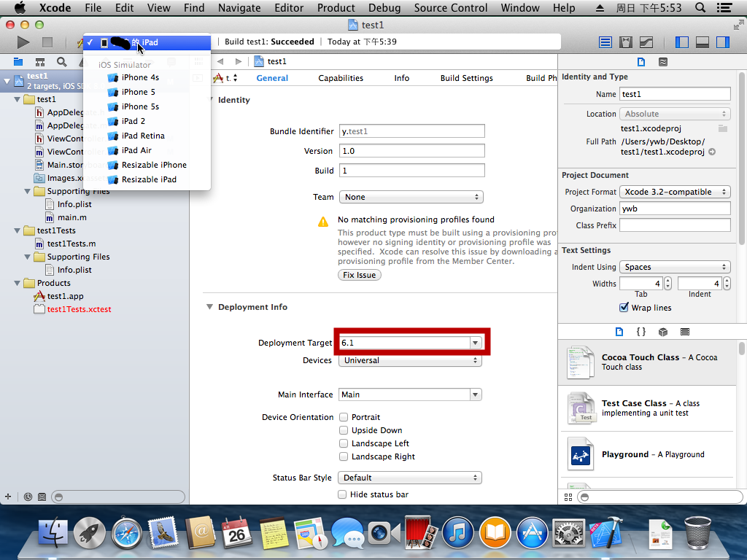Open Xcode from the Dock
This screenshot has height=560, width=747.
tap(605, 533)
